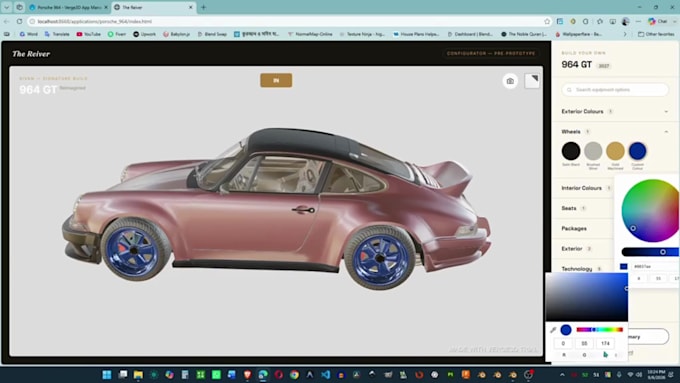Open the Translate bookmark

[x=57, y=34]
